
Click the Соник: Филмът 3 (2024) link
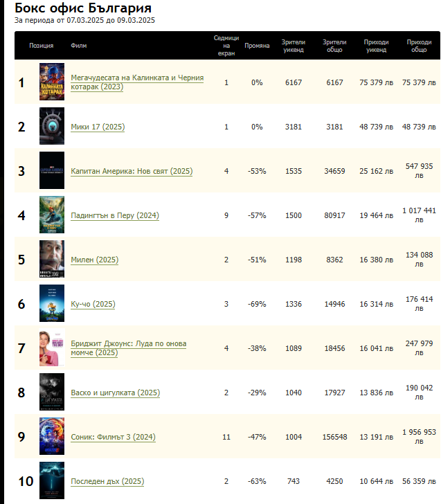[114, 437]
